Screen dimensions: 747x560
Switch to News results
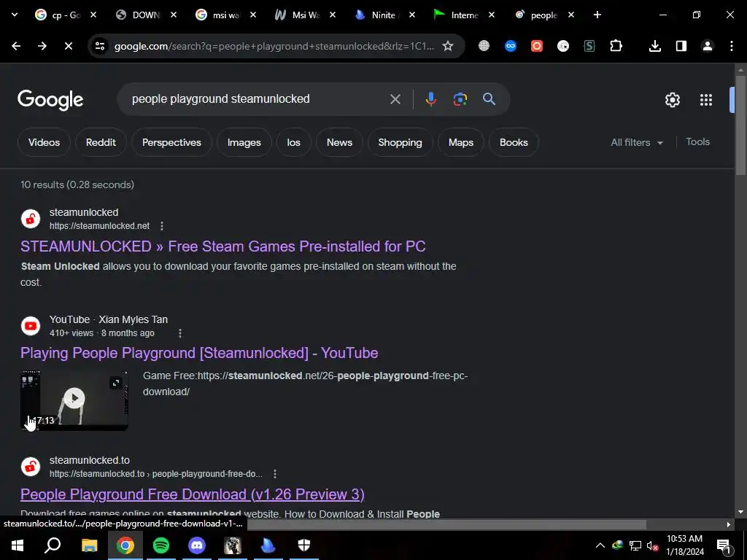339,142
